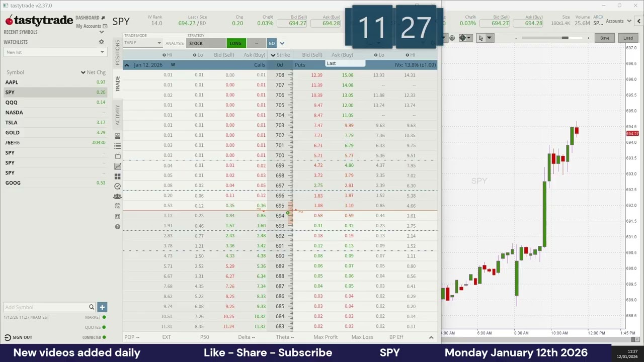Click the search magnifier beside Add Symbol
The width and height of the screenshot is (644, 362).
(92, 307)
